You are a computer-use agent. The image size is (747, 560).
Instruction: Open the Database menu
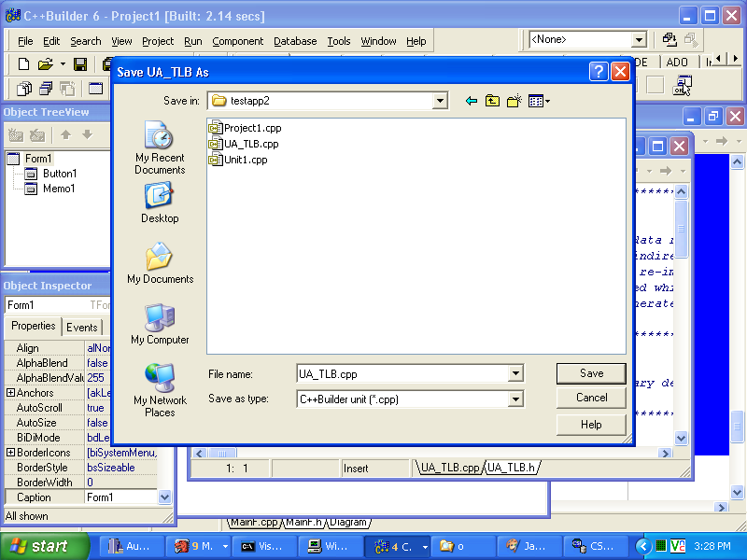(x=295, y=41)
